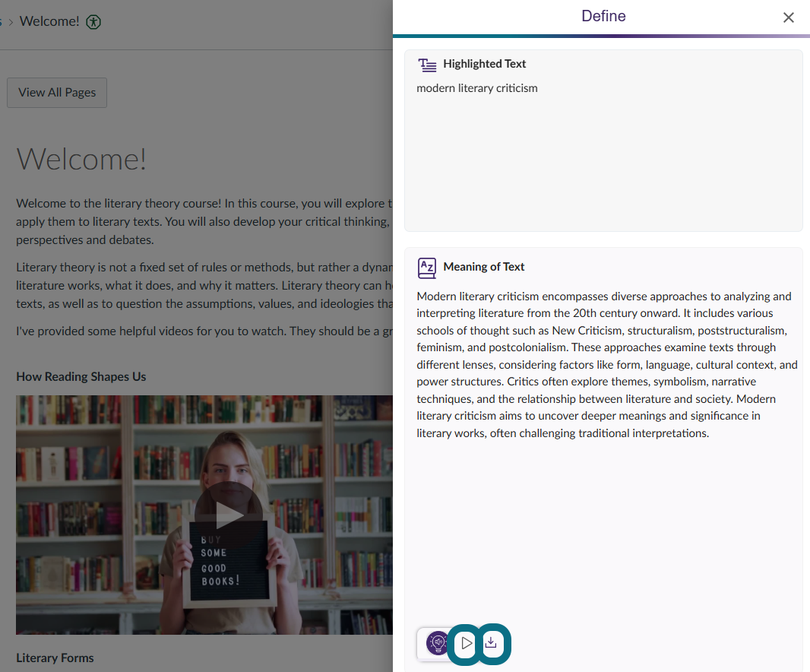Play the How Reading Shapes Us video
This screenshot has height=672, width=810.
228,515
